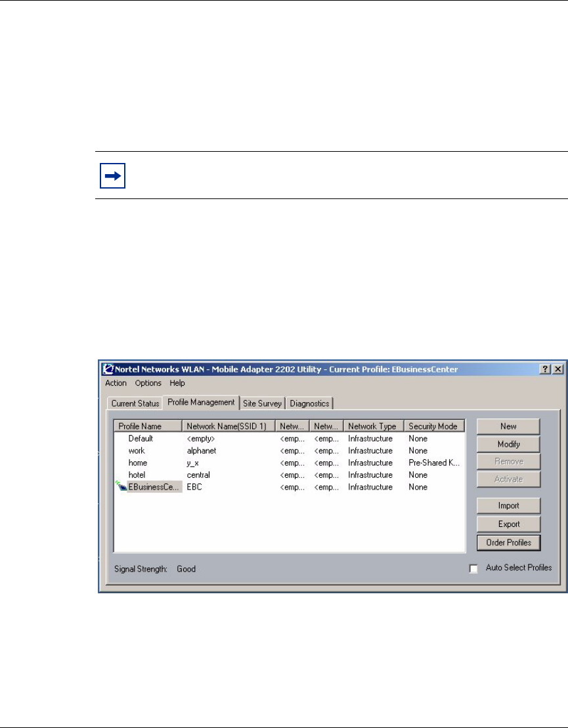
Task: Click the Signal Strength Good status text
Action: tap(155, 569)
